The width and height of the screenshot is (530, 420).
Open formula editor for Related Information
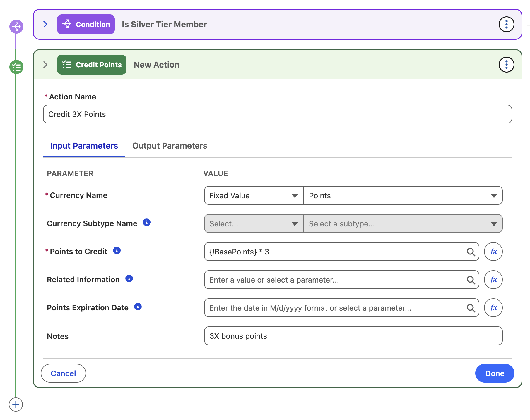tap(493, 280)
